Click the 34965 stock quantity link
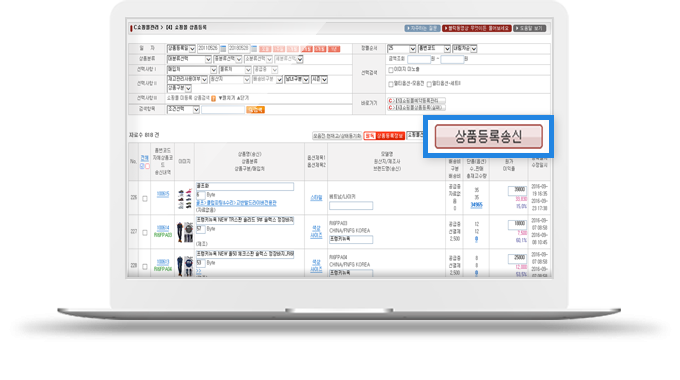The image size is (680, 380). coord(476,205)
